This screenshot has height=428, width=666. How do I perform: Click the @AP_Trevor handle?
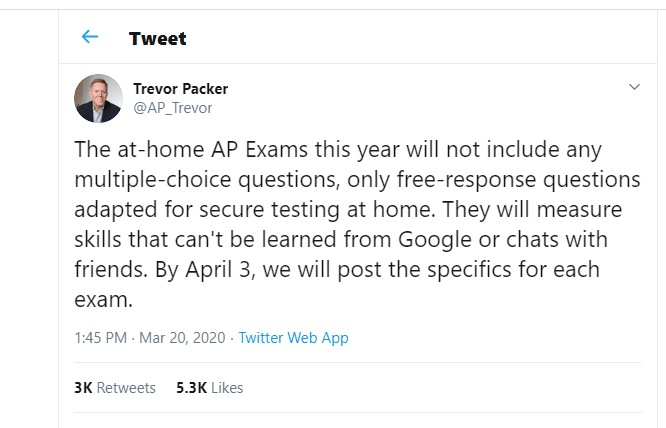(173, 107)
